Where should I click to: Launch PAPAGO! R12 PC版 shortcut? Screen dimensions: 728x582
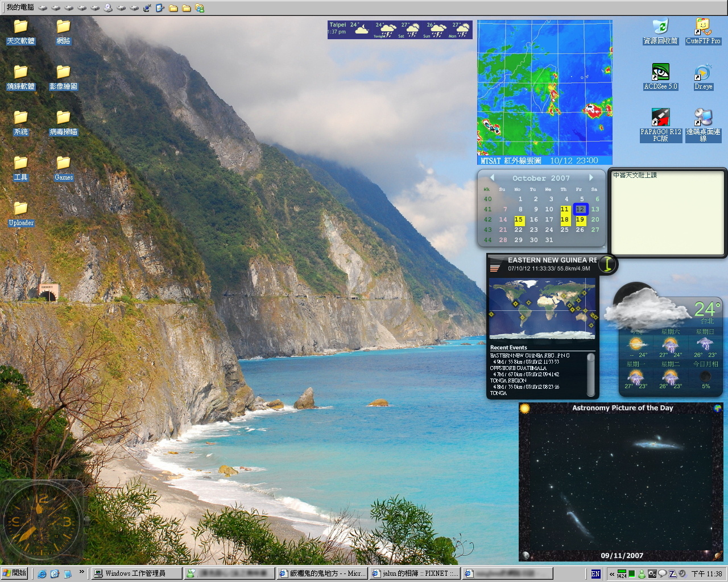(660, 126)
